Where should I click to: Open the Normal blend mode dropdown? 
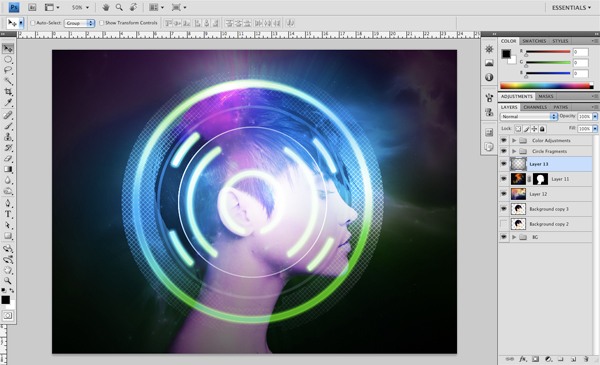pyautogui.click(x=528, y=116)
